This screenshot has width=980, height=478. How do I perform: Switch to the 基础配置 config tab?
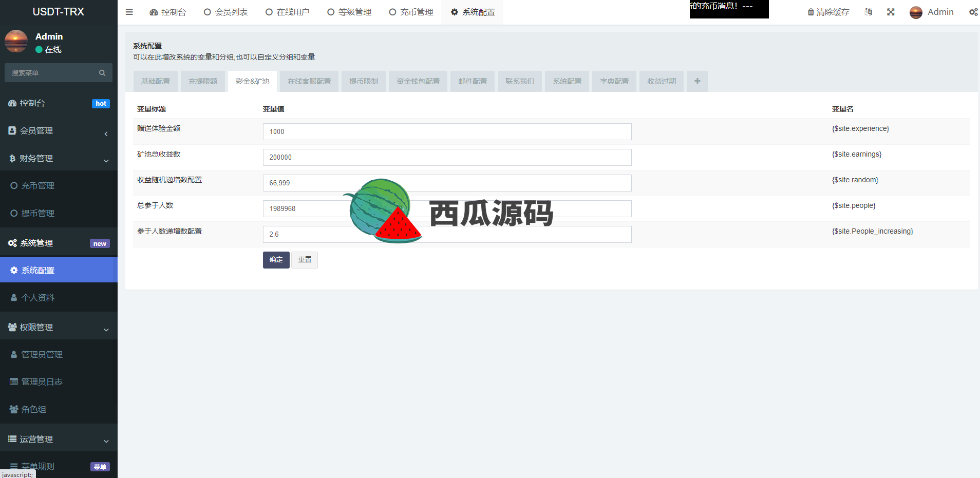(x=156, y=81)
